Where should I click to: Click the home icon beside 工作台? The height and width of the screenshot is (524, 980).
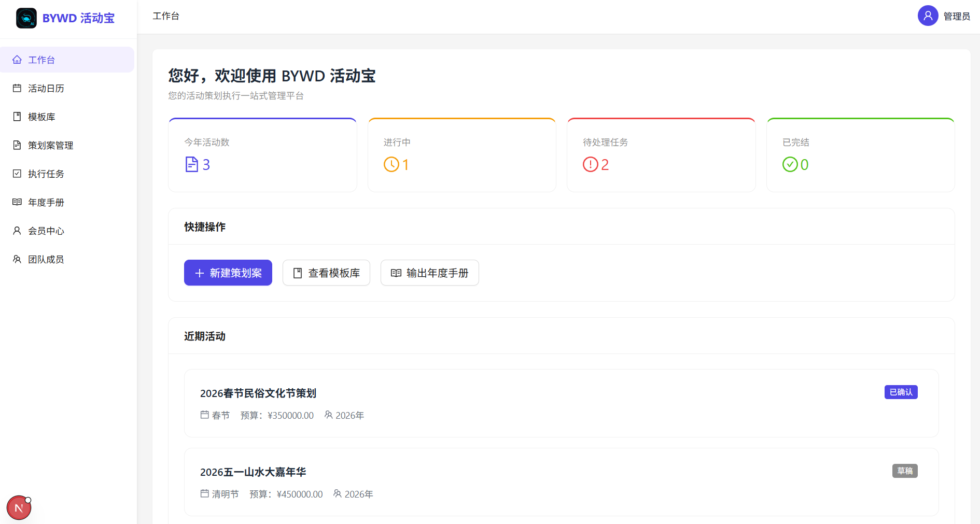tap(17, 60)
